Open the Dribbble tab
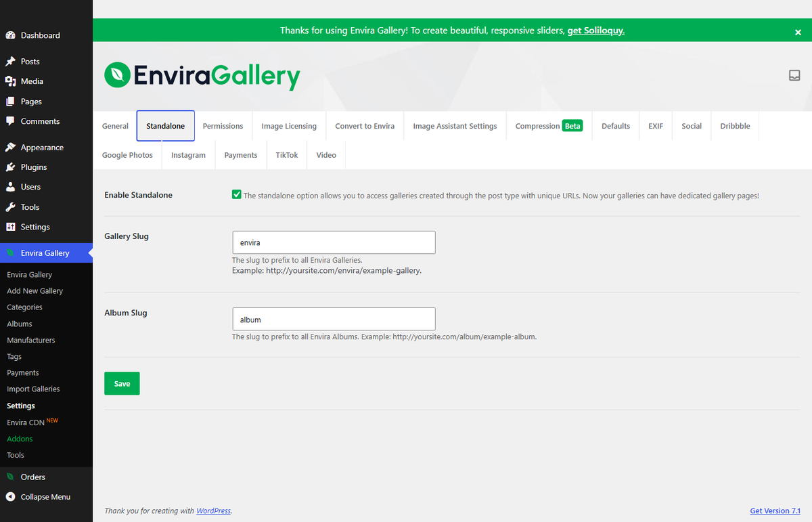 [x=735, y=126]
